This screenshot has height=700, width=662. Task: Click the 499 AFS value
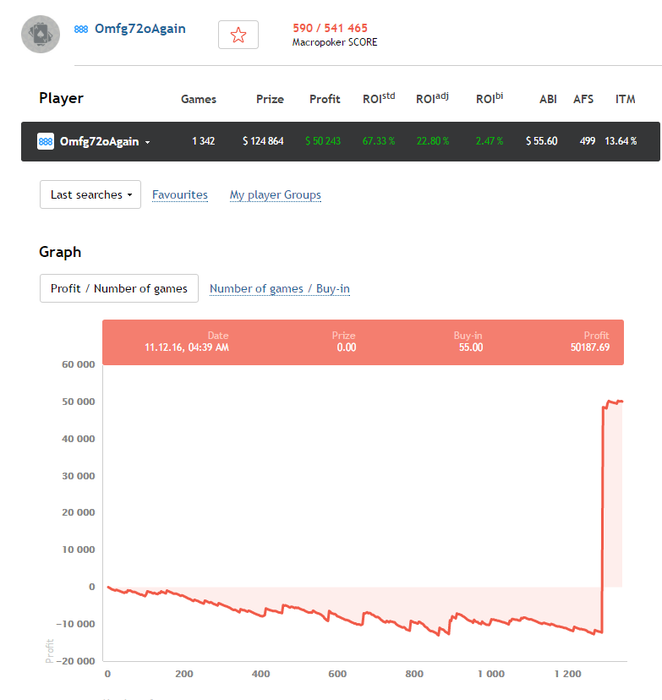(587, 141)
